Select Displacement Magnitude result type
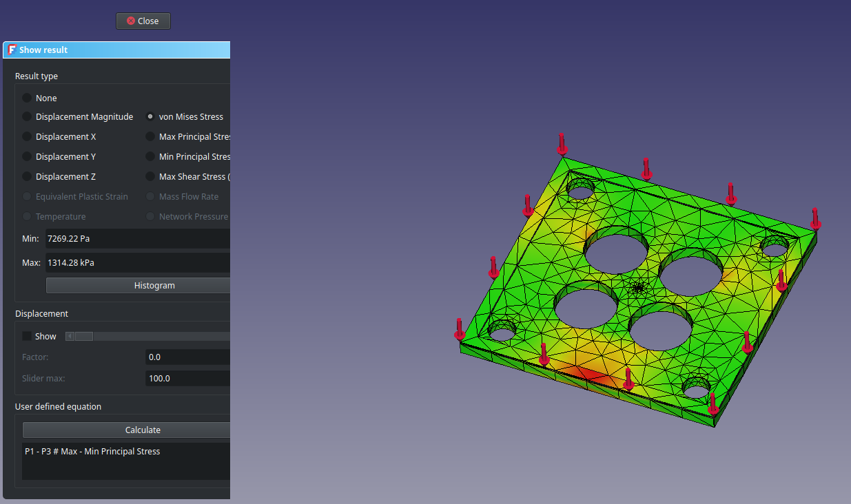The image size is (851, 504). pyautogui.click(x=27, y=117)
